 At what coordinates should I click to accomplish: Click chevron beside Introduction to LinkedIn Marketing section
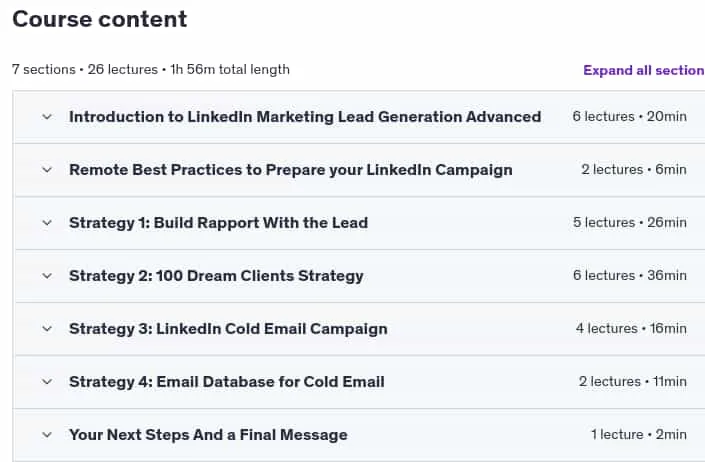click(x=47, y=117)
